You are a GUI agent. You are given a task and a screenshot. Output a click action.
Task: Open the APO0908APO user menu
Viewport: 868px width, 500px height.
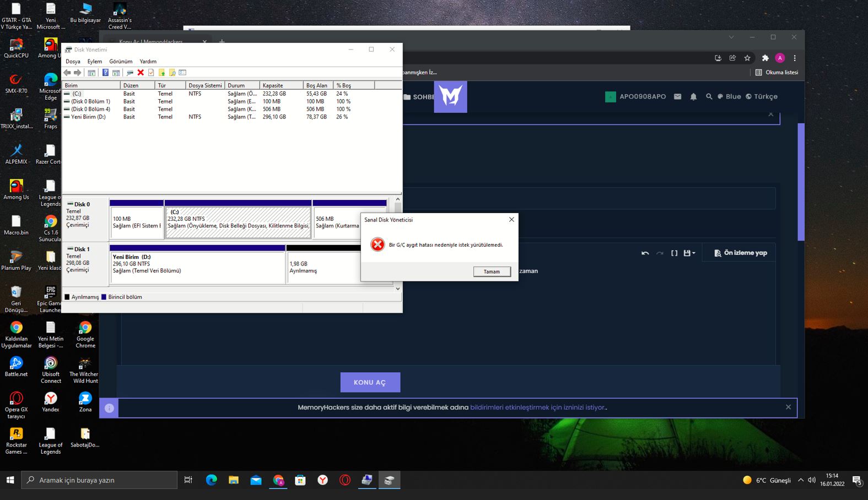(x=635, y=96)
